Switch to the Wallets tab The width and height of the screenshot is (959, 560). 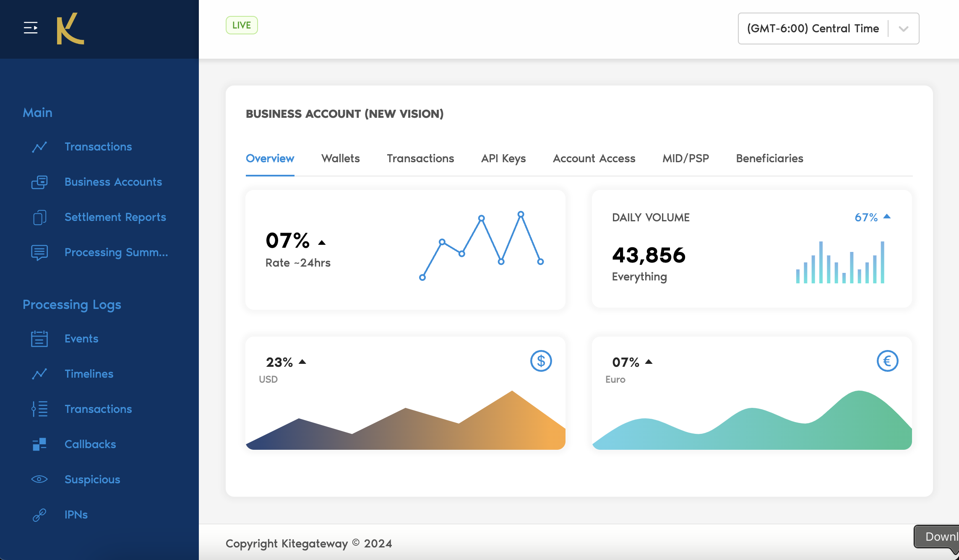point(340,158)
